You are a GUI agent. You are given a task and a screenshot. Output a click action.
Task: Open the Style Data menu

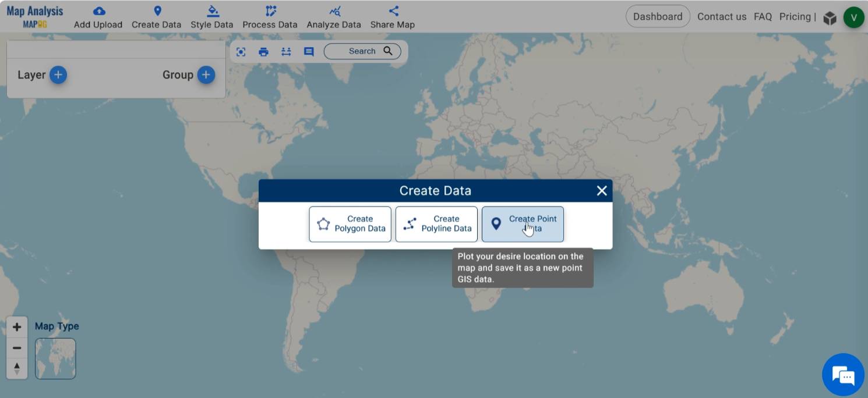212,17
